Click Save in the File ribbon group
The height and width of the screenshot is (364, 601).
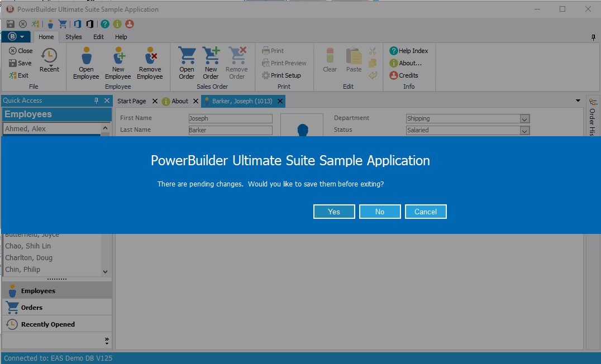point(20,63)
